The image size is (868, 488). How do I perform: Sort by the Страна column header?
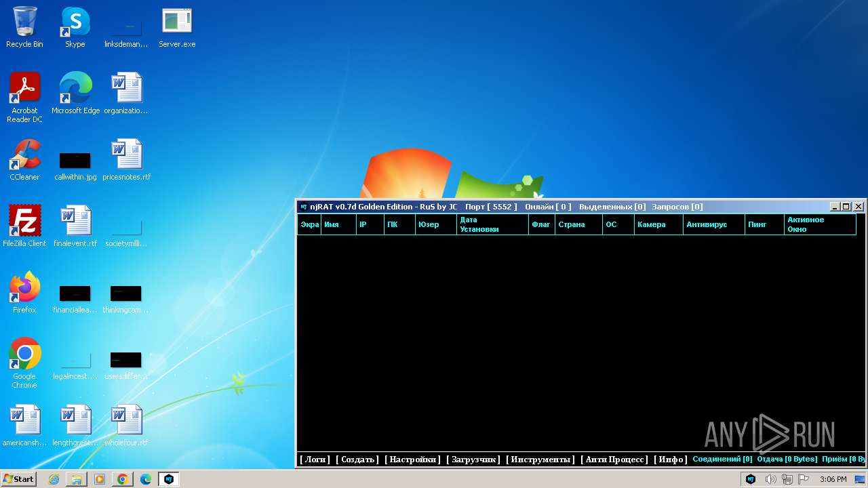578,224
